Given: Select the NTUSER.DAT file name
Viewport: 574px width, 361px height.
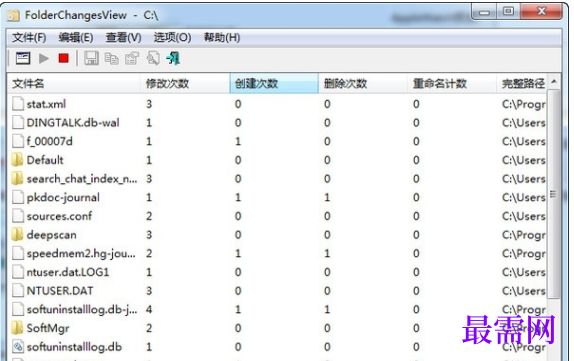Looking at the screenshot, I should pos(60,291).
